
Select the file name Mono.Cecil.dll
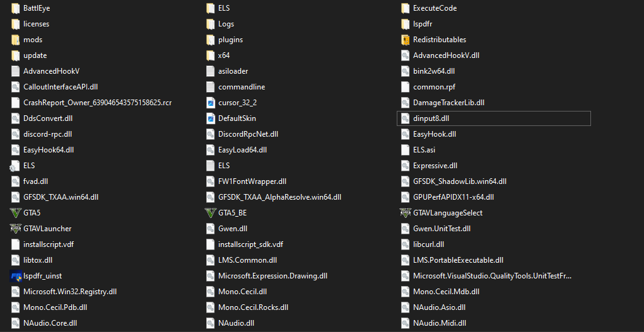click(243, 292)
